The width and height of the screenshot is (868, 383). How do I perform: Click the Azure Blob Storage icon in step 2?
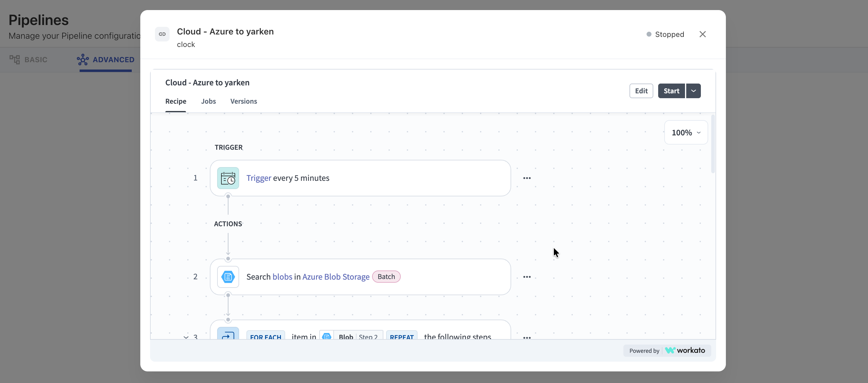(228, 277)
